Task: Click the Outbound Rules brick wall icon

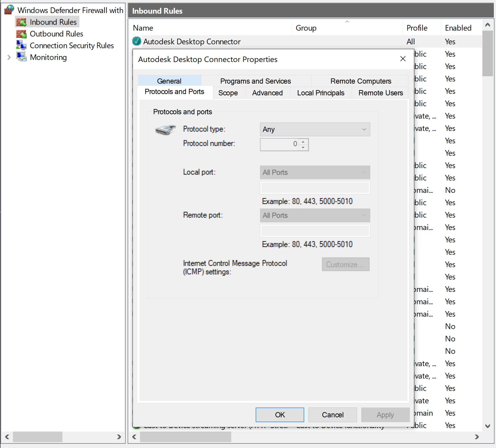Action: coord(21,34)
